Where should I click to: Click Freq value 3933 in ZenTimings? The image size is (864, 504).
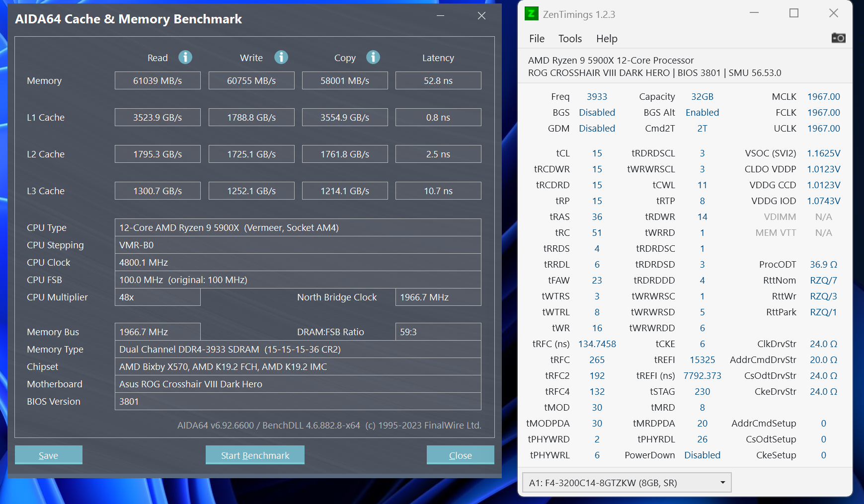pyautogui.click(x=597, y=96)
